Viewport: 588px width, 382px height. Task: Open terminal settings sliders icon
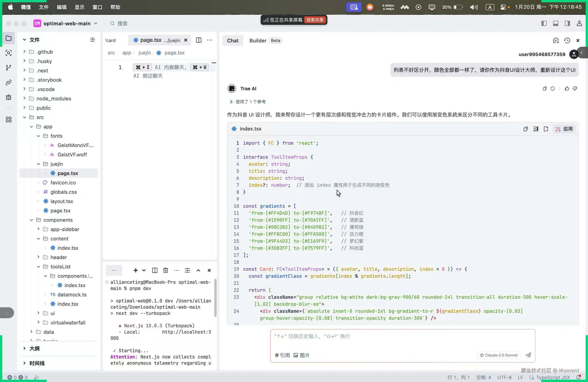[187, 270]
